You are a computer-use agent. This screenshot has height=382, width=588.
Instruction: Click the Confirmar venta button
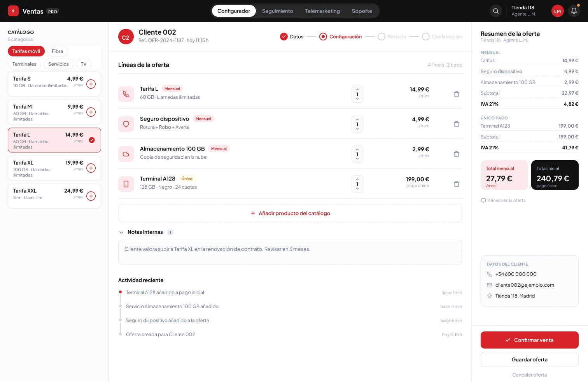tap(530, 340)
